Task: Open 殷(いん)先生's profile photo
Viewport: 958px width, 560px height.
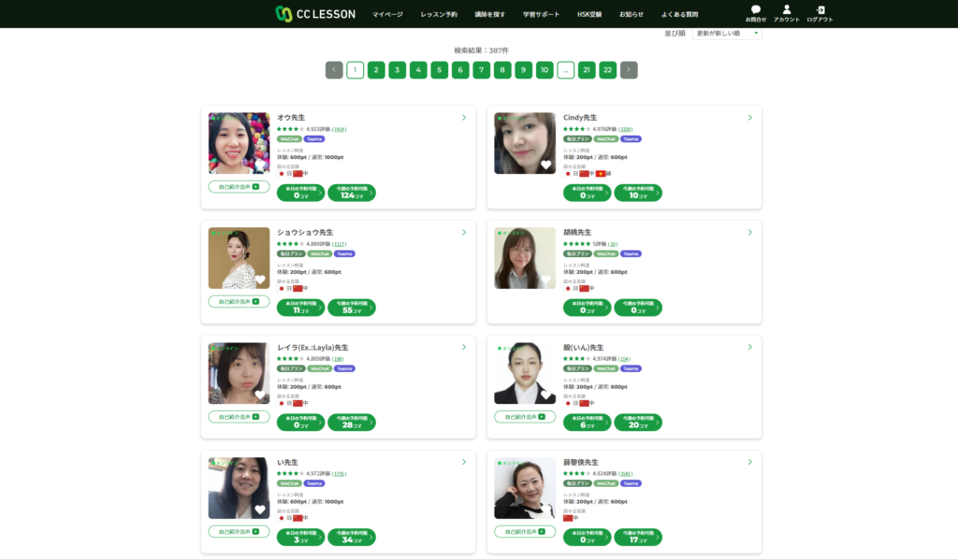Action: pyautogui.click(x=525, y=373)
